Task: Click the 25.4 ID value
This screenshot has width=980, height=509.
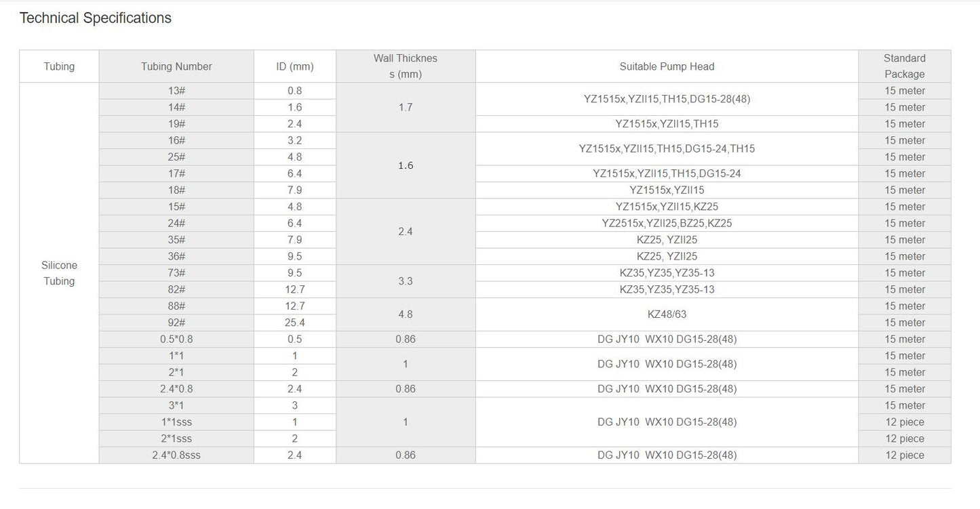Action: pyautogui.click(x=294, y=323)
